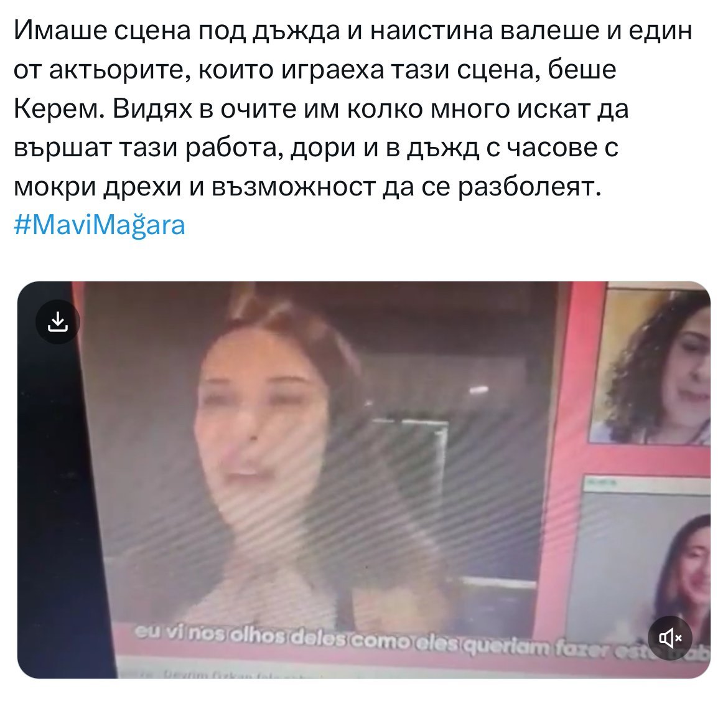This screenshot has width=728, height=701.
Task: Open the #MaviMağara hashtag
Action: [100, 225]
